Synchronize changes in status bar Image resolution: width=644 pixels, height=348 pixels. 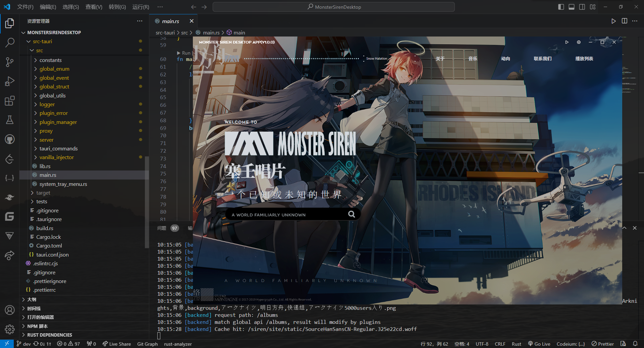pos(42,344)
